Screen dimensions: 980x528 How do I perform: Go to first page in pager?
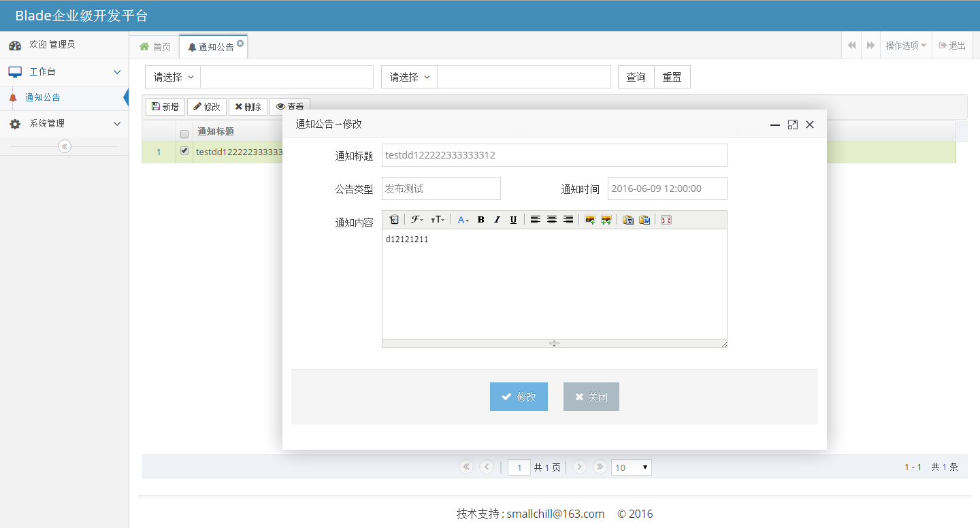466,467
